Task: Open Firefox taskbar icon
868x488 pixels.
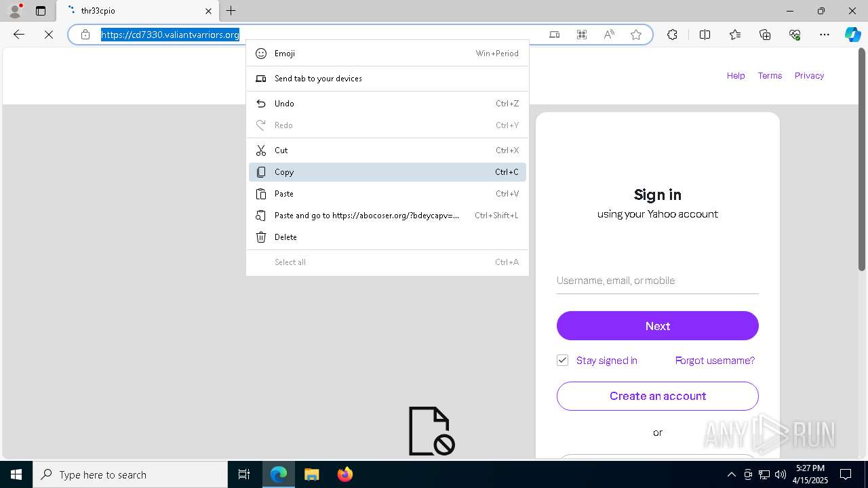Action: click(x=344, y=474)
